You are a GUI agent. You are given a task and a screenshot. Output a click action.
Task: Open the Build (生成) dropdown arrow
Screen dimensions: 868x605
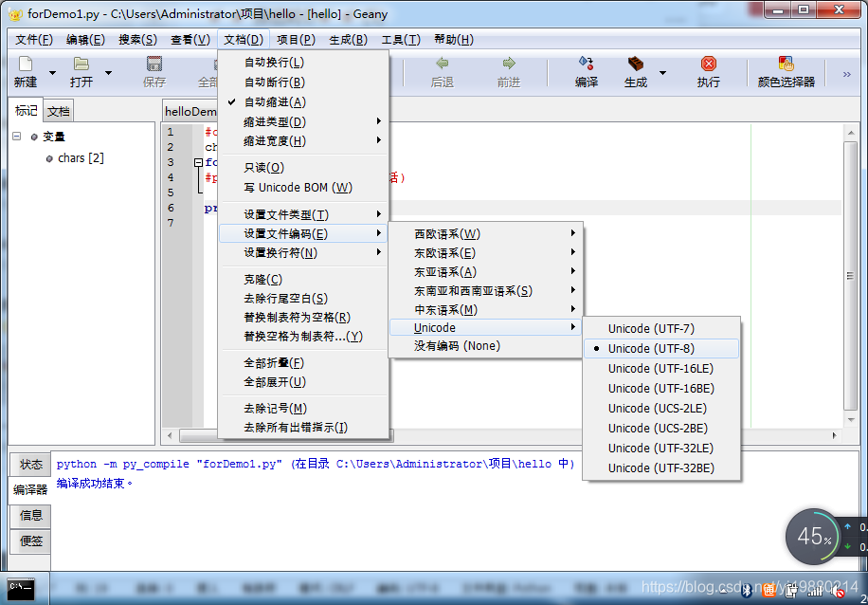tap(662, 73)
